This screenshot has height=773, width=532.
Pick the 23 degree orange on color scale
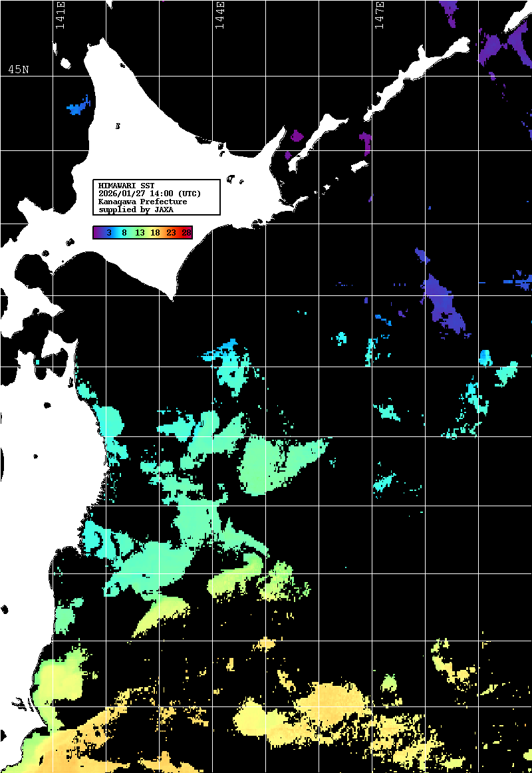(171, 233)
